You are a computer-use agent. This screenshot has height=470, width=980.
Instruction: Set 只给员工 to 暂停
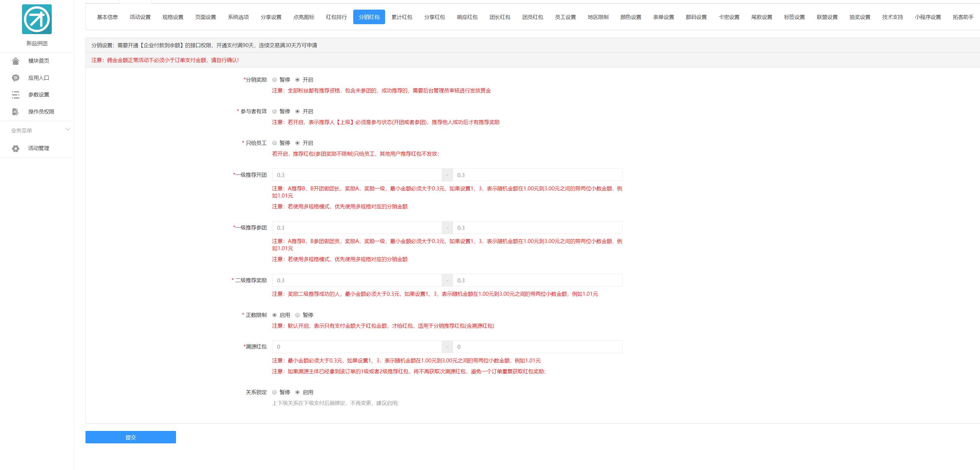point(274,143)
